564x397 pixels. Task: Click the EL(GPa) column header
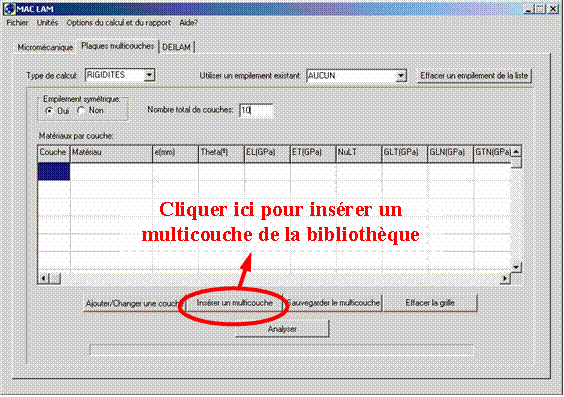point(267,154)
